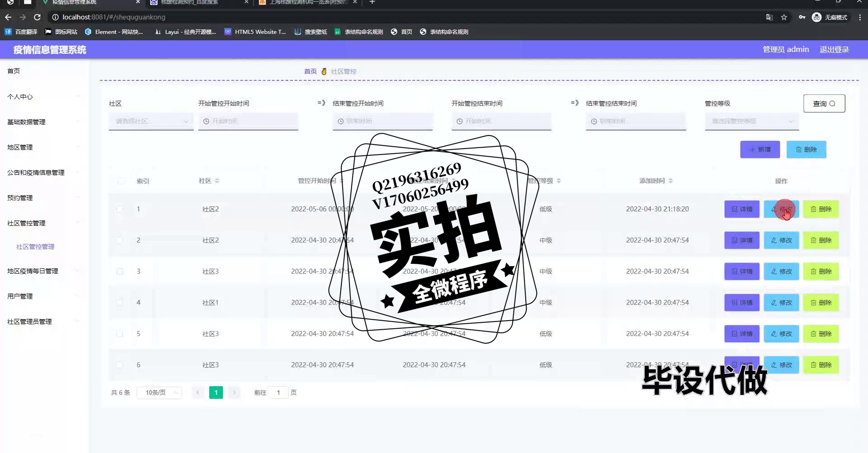This screenshot has width=868, height=453.
Task: Click the 前往 page number input
Action: pyautogui.click(x=278, y=392)
